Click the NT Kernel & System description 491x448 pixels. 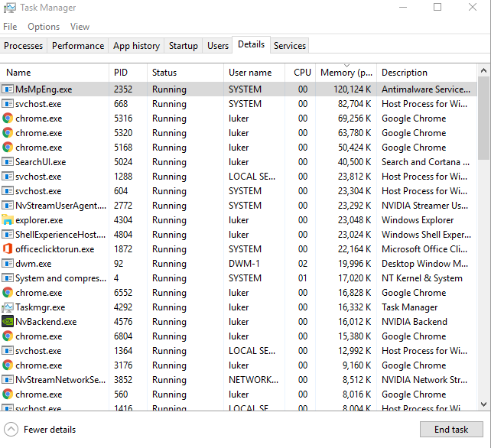422,278
